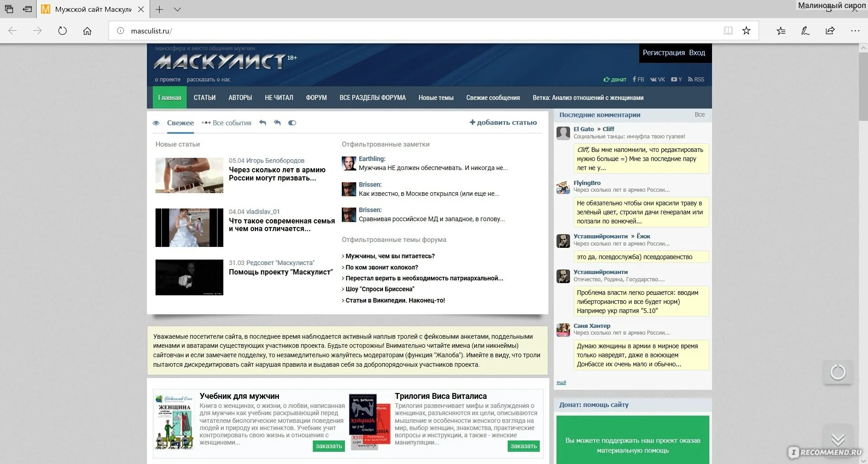Image resolution: width=868 pixels, height=464 pixels.
Task: Click заказать under Трилогия Виса Виталиса
Action: [524, 446]
